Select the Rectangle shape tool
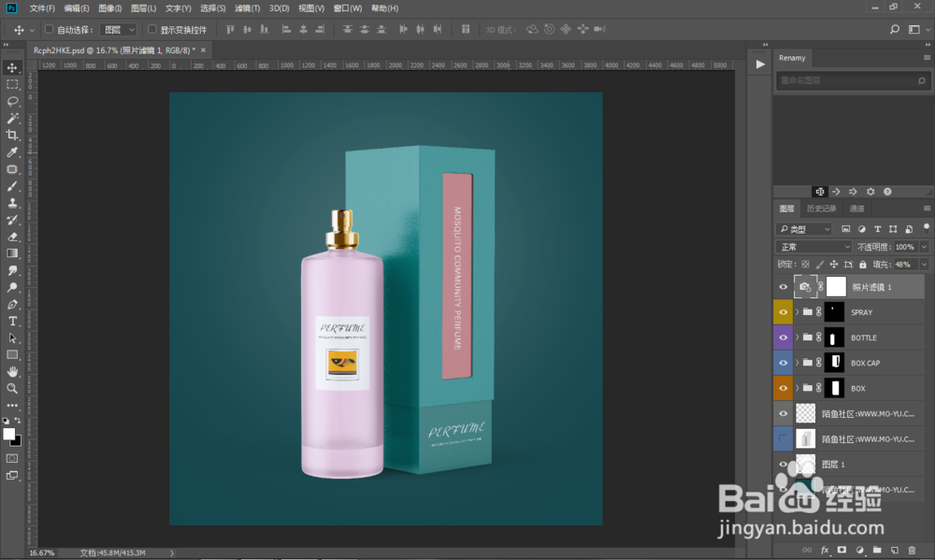Screen dimensions: 935x560 point(12,355)
